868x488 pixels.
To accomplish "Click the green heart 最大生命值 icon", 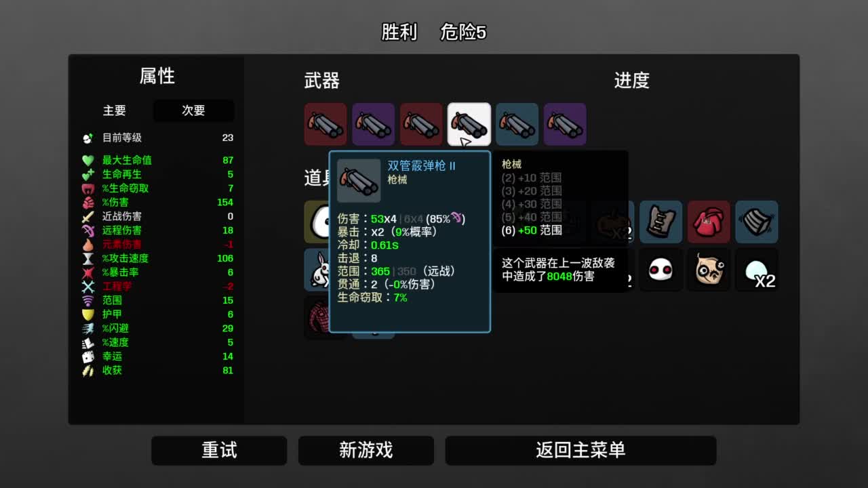I will [87, 161].
